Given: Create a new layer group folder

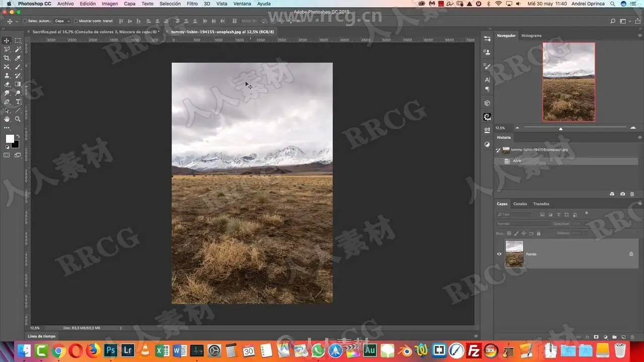Looking at the screenshot, I should [614, 337].
